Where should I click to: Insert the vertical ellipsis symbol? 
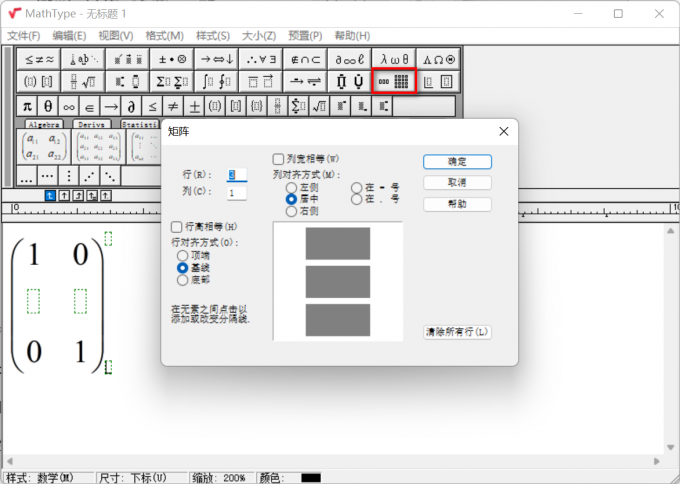pyautogui.click(x=69, y=176)
